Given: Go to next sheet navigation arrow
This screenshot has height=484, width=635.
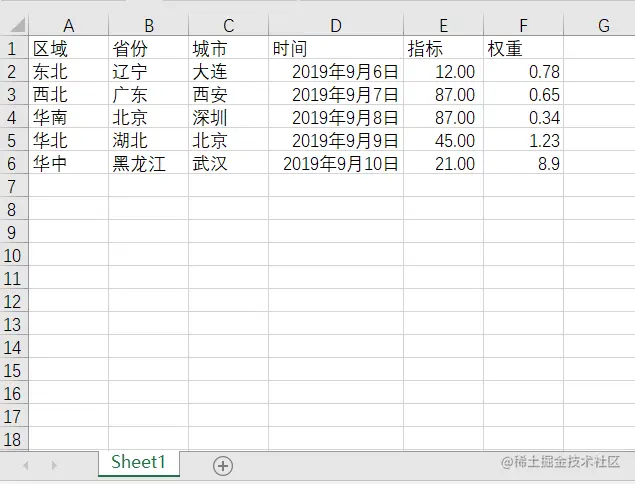Looking at the screenshot, I should point(54,466).
